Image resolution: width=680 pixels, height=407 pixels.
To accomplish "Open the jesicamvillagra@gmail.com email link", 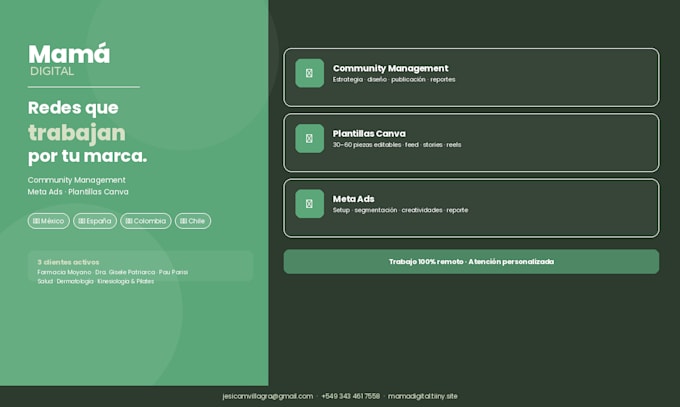I will pos(268,396).
